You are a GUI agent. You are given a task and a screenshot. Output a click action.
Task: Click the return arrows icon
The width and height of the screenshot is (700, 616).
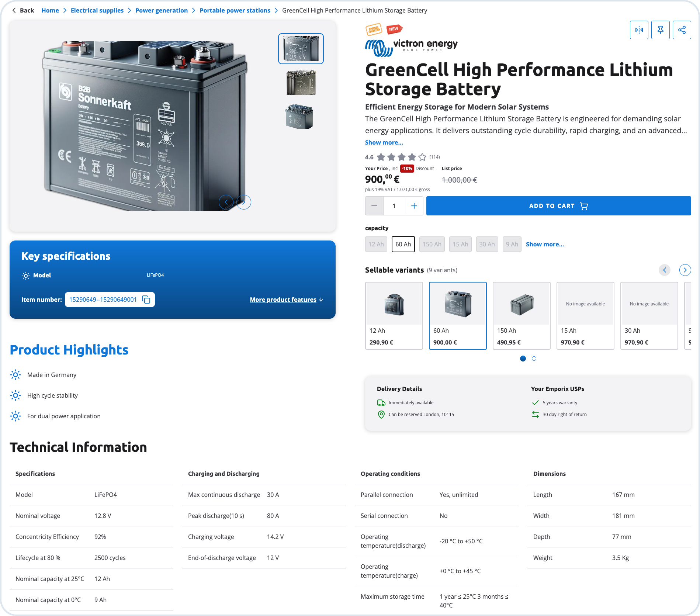(x=536, y=415)
